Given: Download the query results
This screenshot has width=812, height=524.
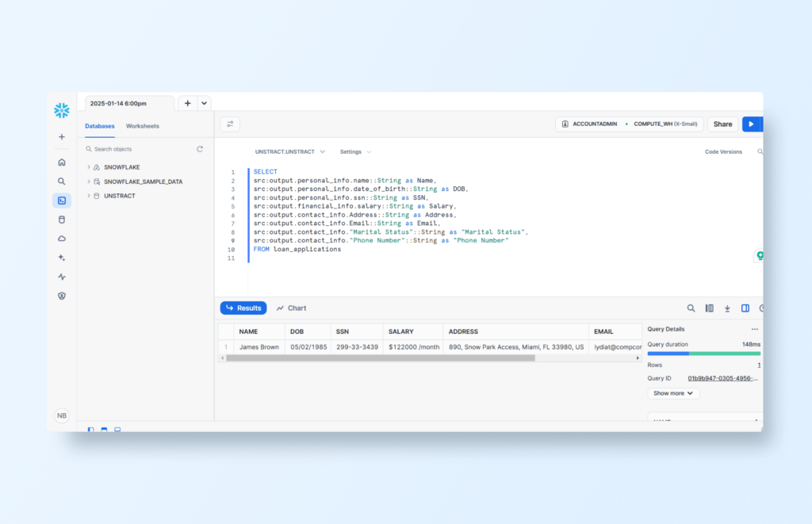Looking at the screenshot, I should tap(727, 308).
